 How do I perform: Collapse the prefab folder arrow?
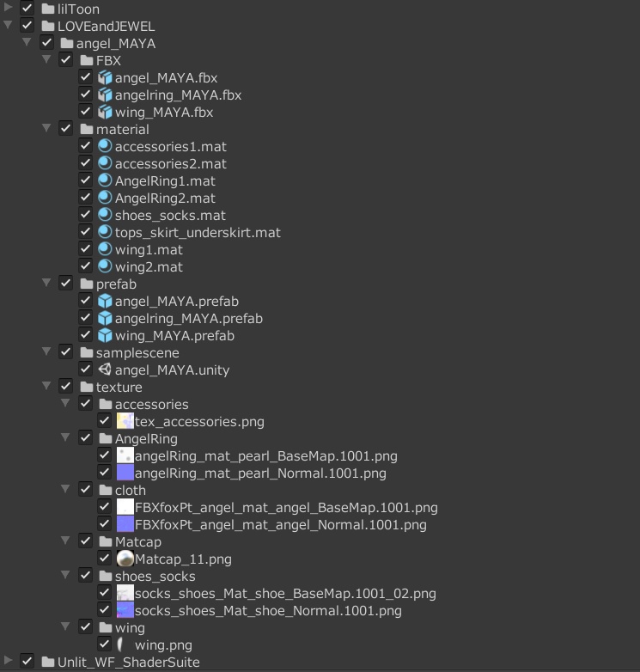[46, 283]
